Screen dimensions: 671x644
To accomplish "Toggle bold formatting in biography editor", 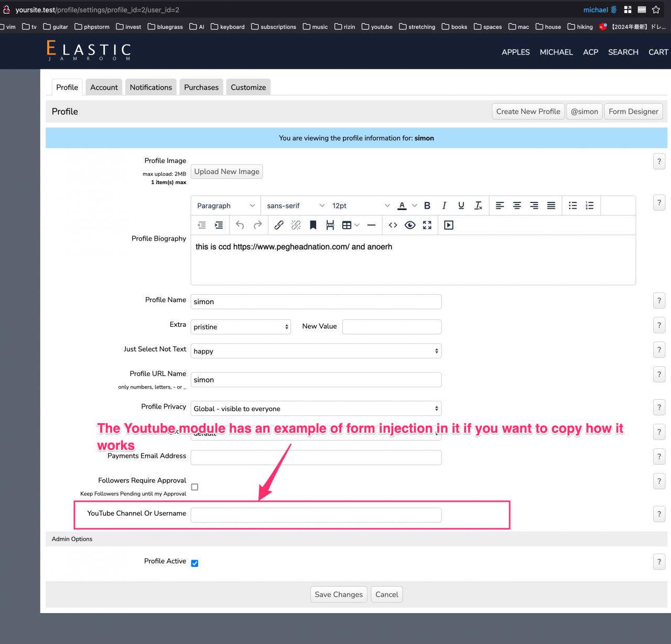I will point(427,206).
